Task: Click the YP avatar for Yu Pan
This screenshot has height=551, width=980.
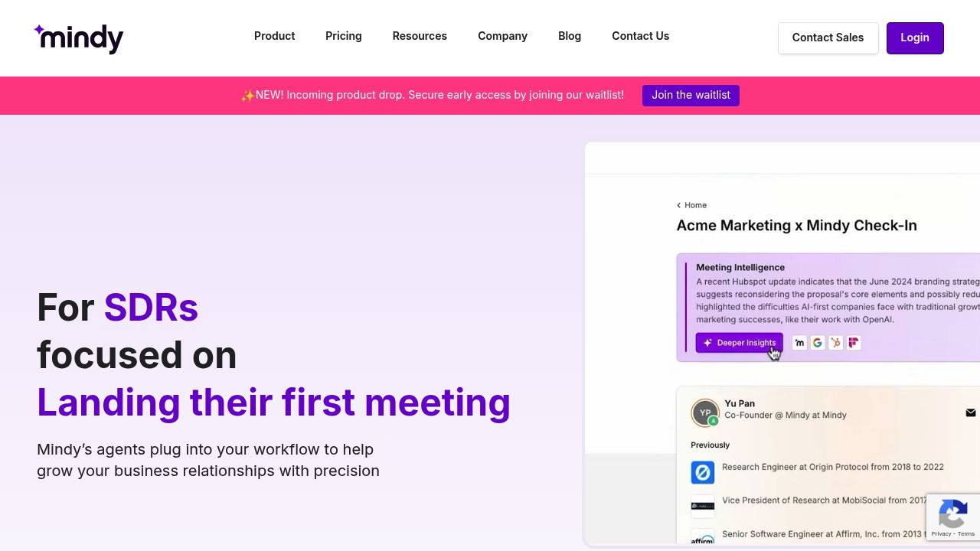Action: click(x=705, y=412)
